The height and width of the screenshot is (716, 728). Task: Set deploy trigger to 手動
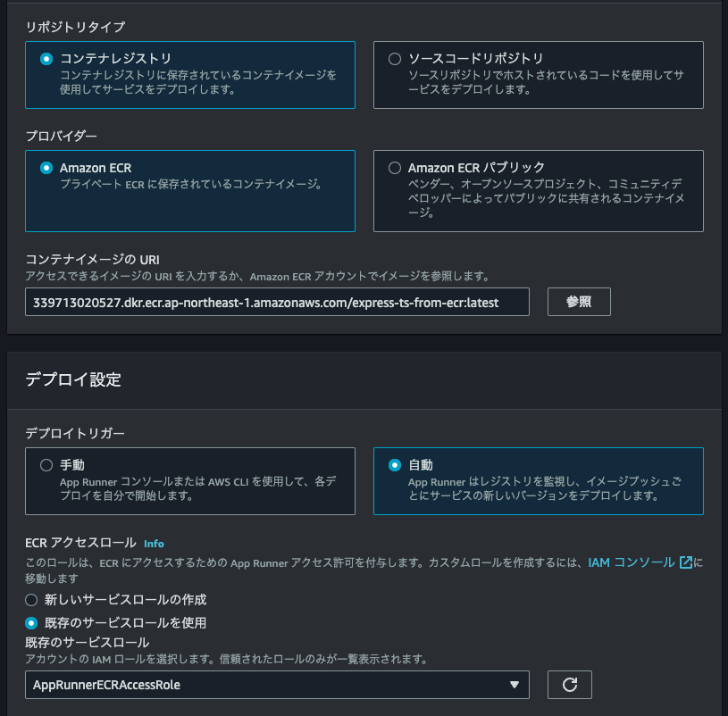pos(46,465)
